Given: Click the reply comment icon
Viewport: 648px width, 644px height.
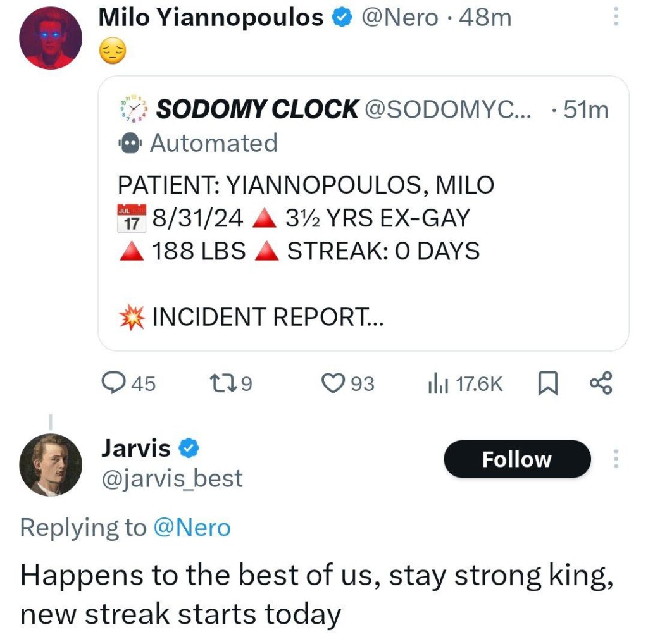Looking at the screenshot, I should pyautogui.click(x=114, y=383).
